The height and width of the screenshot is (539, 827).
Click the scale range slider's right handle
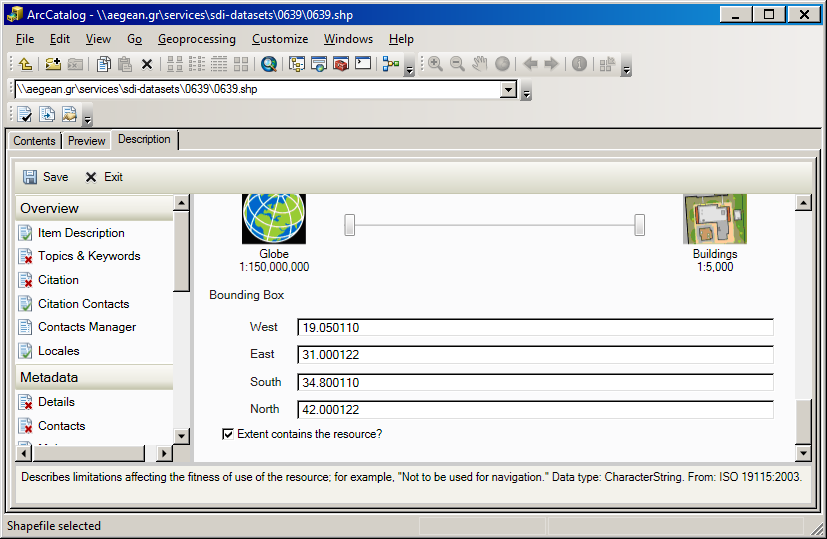tap(639, 225)
